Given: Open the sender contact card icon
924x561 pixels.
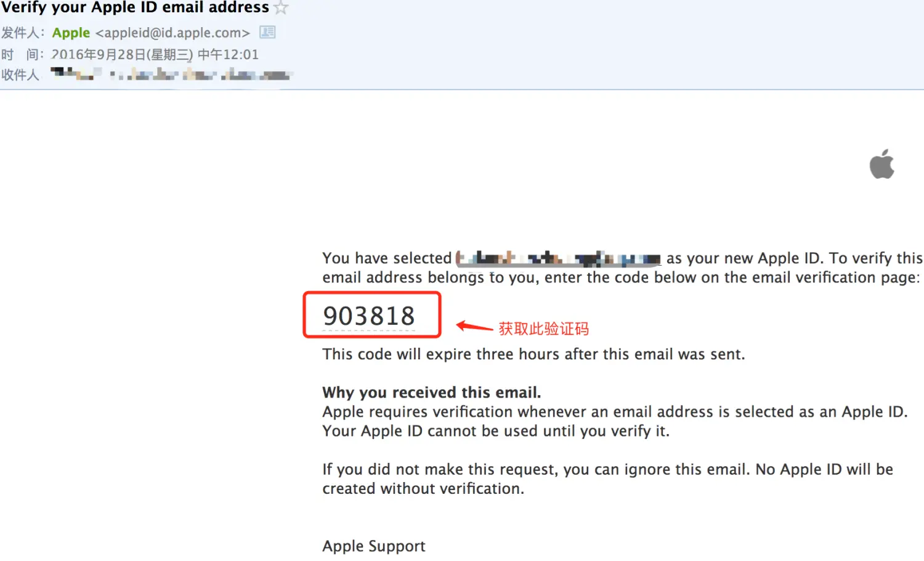Looking at the screenshot, I should click(267, 32).
